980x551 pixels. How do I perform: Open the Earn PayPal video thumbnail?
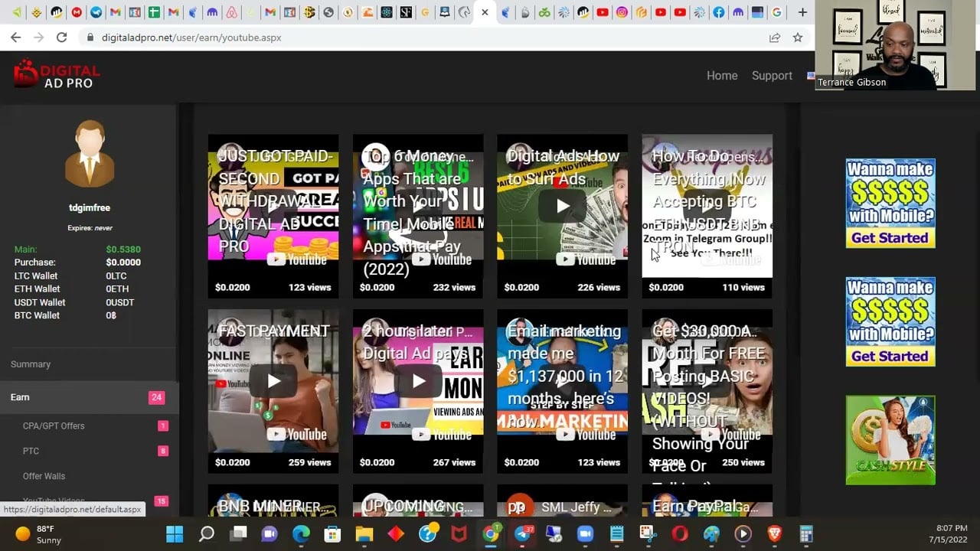point(707,500)
